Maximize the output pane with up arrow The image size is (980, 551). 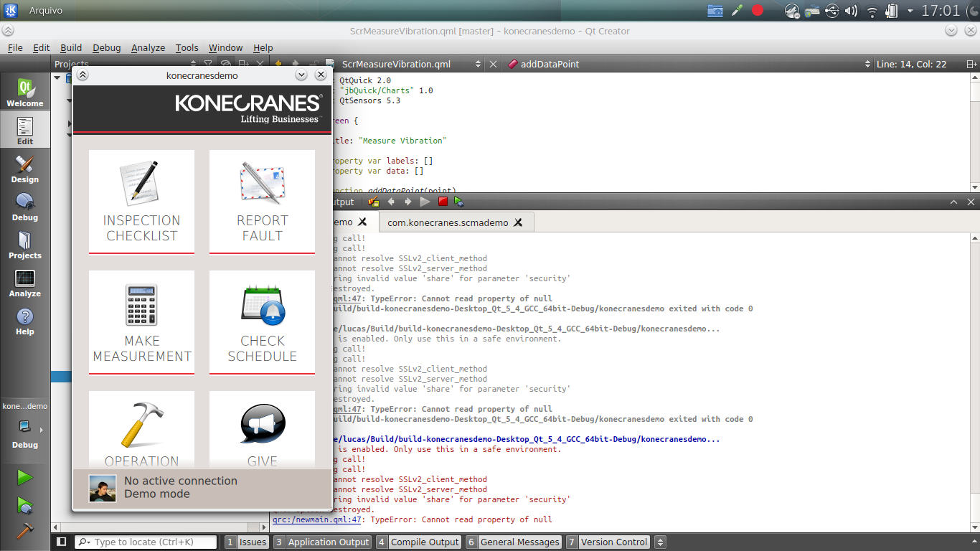point(954,202)
